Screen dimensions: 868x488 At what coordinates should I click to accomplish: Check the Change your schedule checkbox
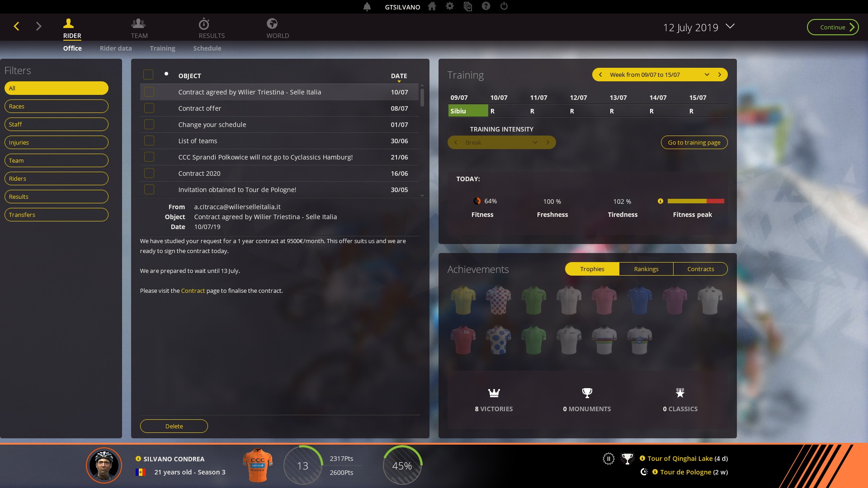(149, 125)
